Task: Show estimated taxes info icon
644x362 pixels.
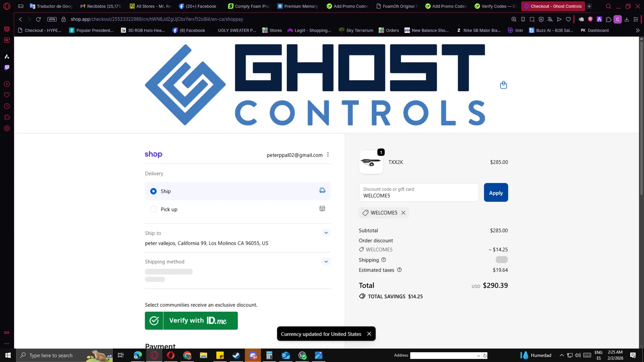Action: click(x=399, y=270)
